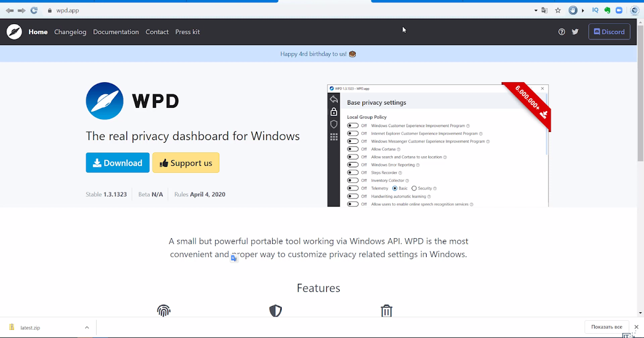644x338 pixels.
Task: Open the Home nav item
Action: pos(38,32)
